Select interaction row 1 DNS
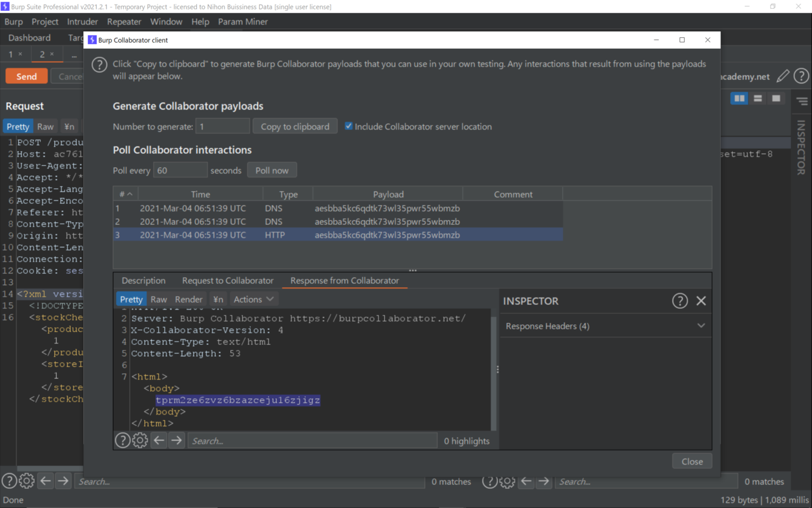The width and height of the screenshot is (812, 508). click(x=338, y=209)
